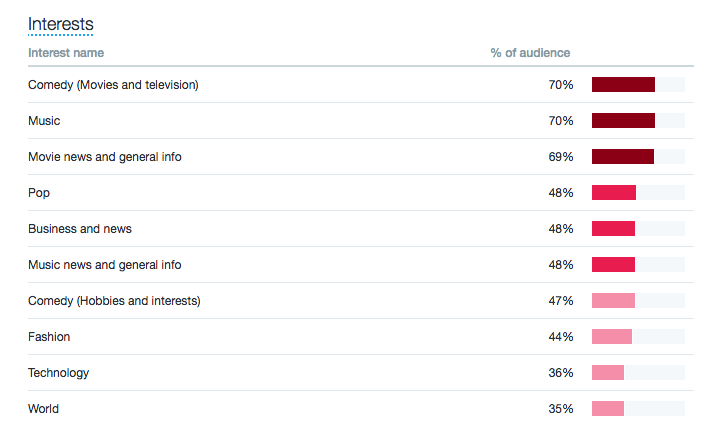This screenshot has height=447, width=710.
Task: Select the Comedy (Movies and television) row label
Action: 113,85
